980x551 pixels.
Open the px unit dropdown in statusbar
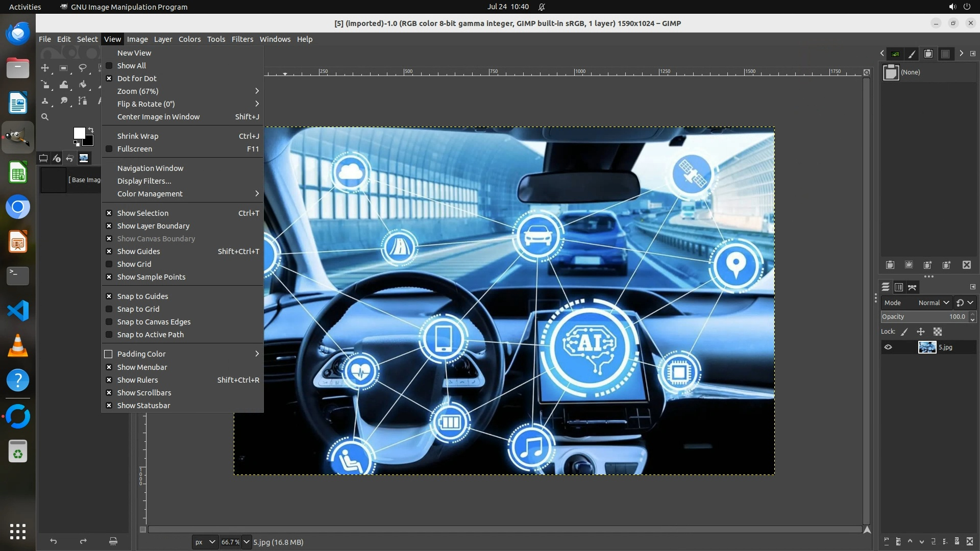pyautogui.click(x=205, y=542)
